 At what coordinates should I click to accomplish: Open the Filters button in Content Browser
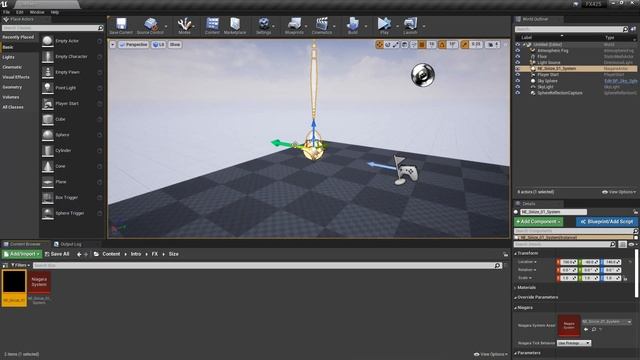(x=20, y=265)
